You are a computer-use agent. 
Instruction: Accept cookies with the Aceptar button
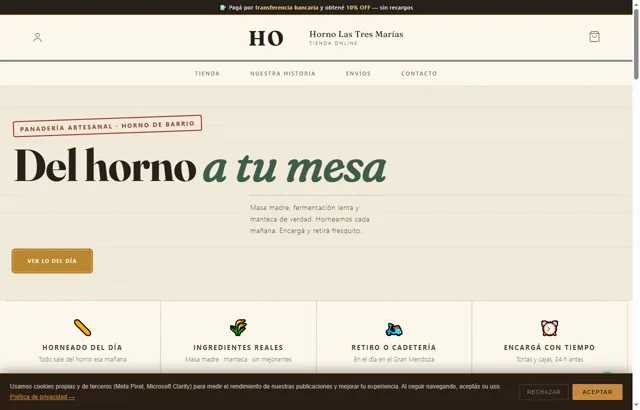point(597,392)
